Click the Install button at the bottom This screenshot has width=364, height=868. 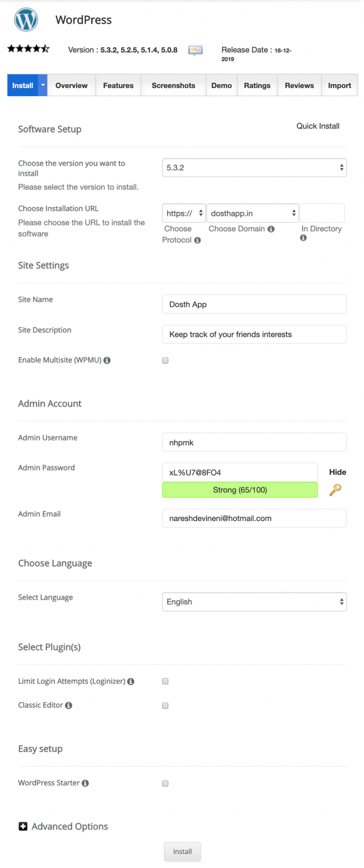pos(182,851)
